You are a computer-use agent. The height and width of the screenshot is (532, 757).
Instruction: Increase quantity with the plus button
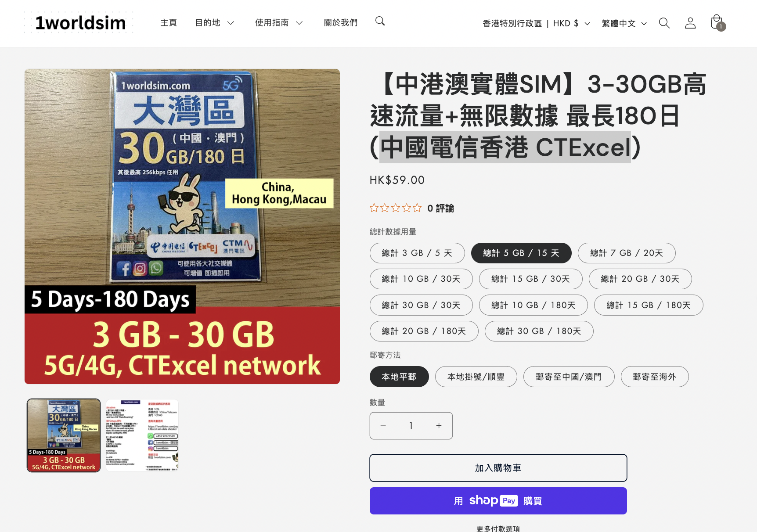pyautogui.click(x=439, y=426)
